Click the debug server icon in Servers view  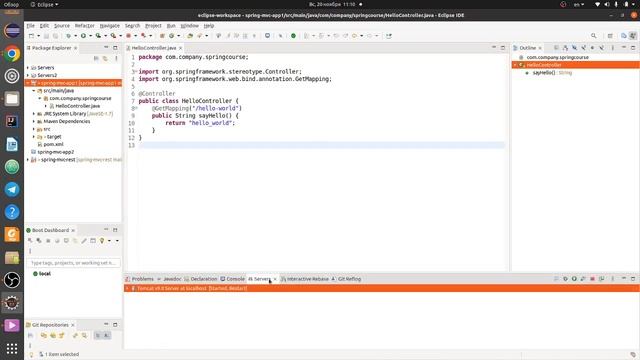(565, 279)
